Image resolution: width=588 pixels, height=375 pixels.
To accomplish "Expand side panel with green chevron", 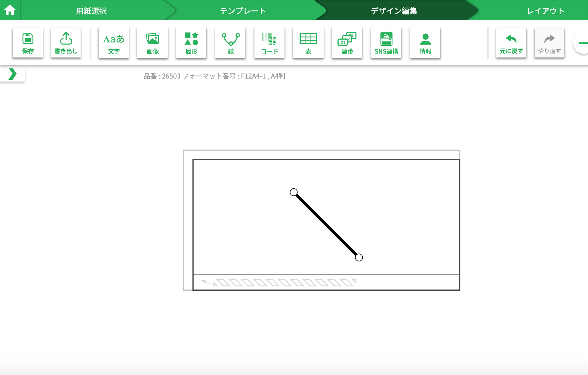I will [12, 74].
